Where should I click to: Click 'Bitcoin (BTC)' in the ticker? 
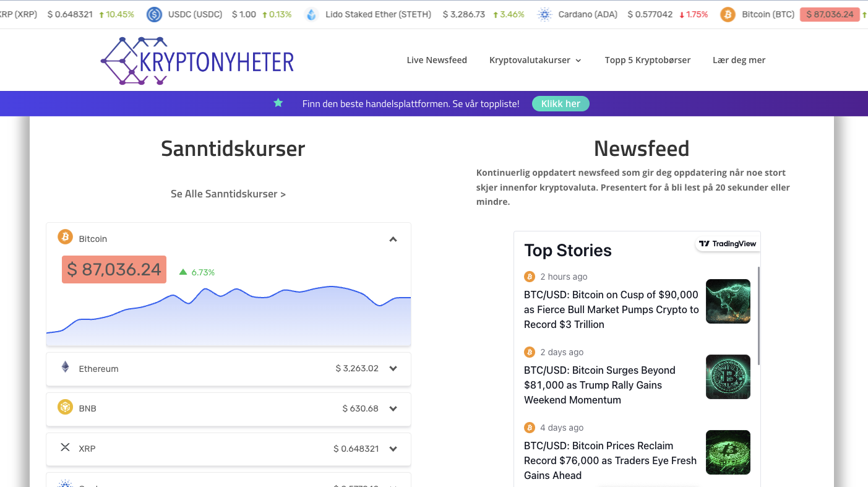pos(768,14)
